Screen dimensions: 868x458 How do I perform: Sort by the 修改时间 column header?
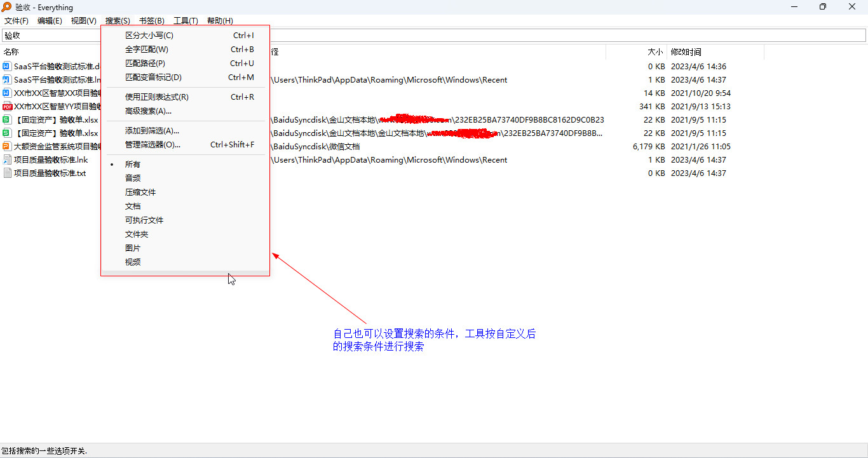pyautogui.click(x=686, y=52)
